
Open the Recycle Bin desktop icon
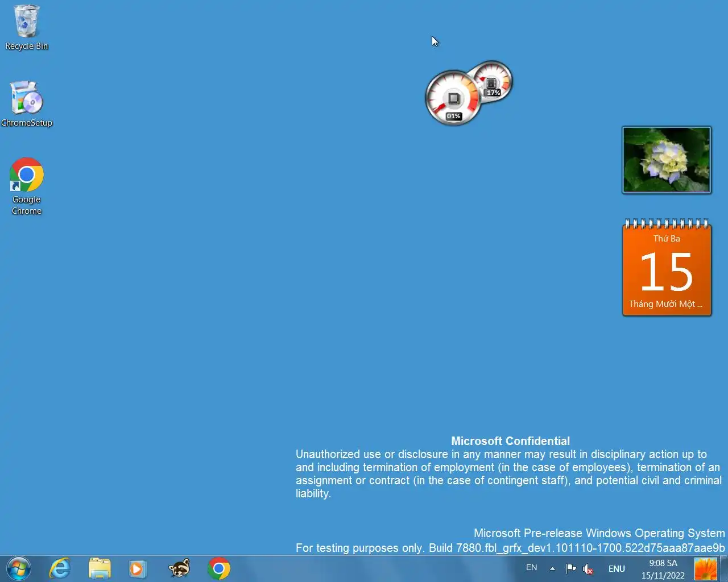tap(26, 27)
